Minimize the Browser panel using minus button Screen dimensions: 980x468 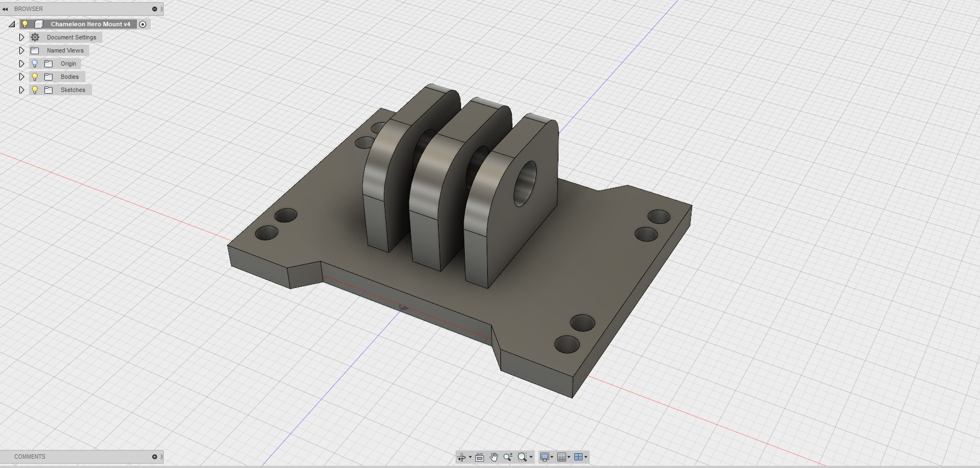pyautogui.click(x=154, y=9)
